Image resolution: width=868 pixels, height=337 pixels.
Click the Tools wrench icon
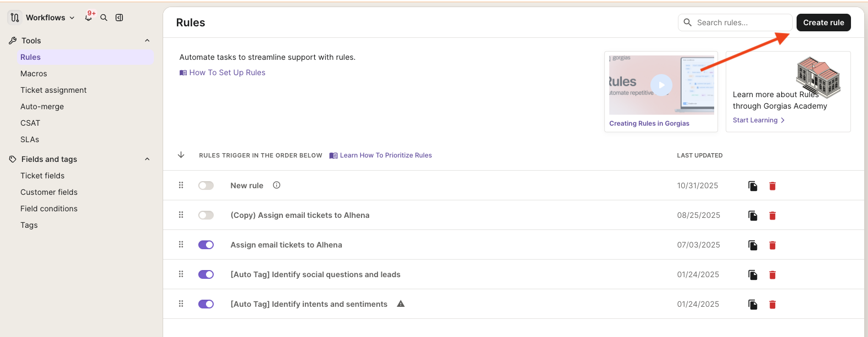pyautogui.click(x=13, y=41)
